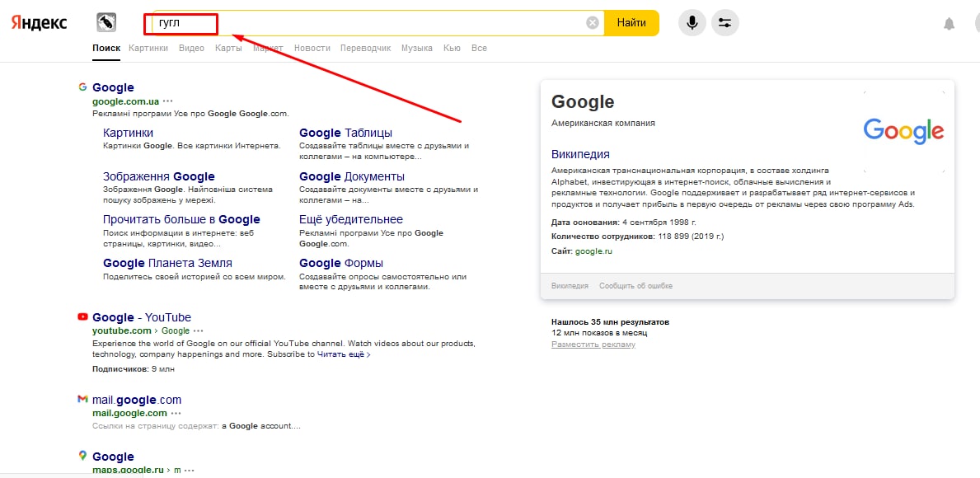Click the 12 млн показов в месяц text
The image size is (980, 478).
tap(599, 334)
